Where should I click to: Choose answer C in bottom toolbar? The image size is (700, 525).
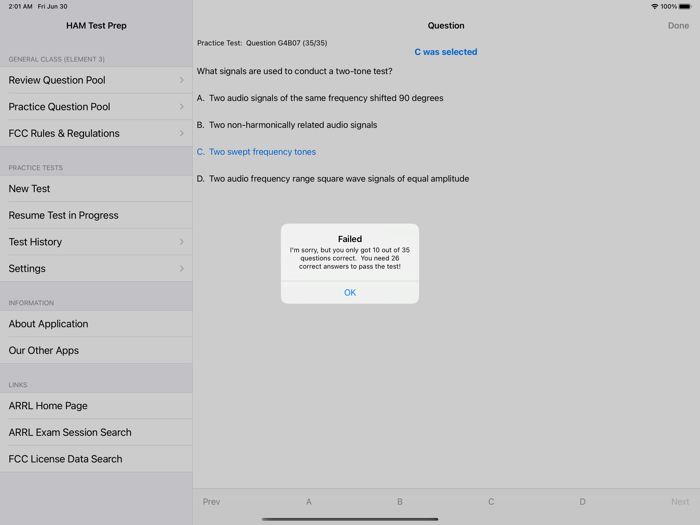click(x=491, y=502)
